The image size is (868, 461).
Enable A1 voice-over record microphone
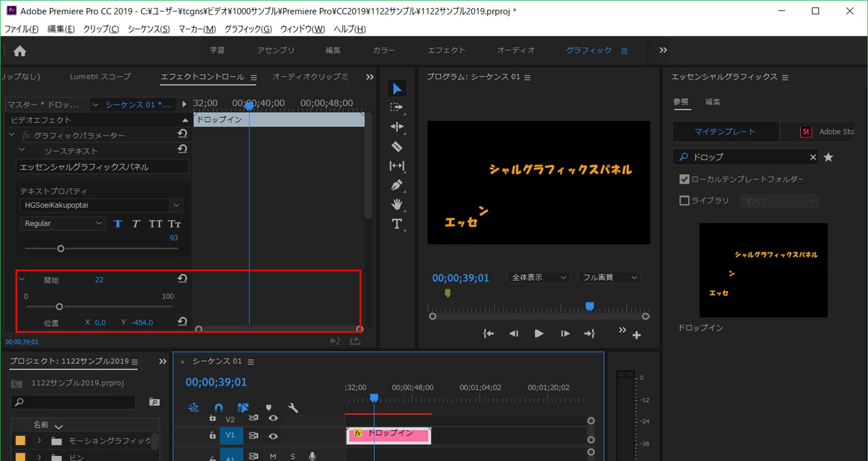[x=312, y=456]
